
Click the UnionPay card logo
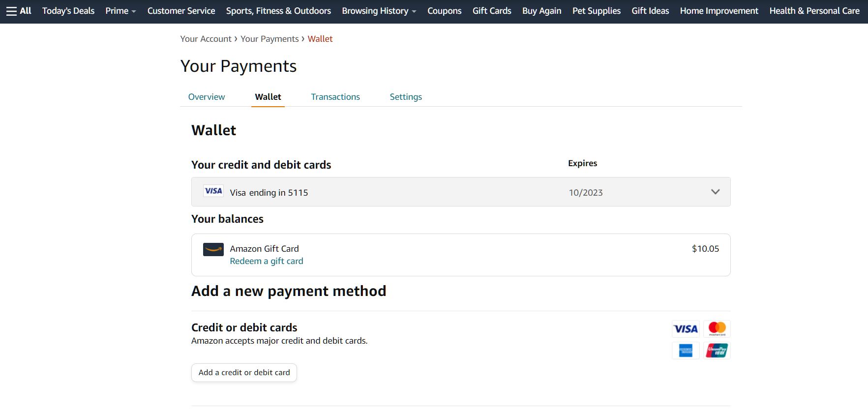[x=717, y=351]
